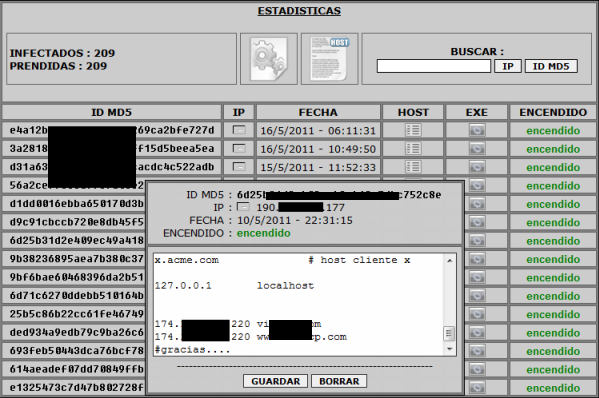Delete entry with the BORRAR button
The width and height of the screenshot is (599, 398).
click(x=339, y=381)
